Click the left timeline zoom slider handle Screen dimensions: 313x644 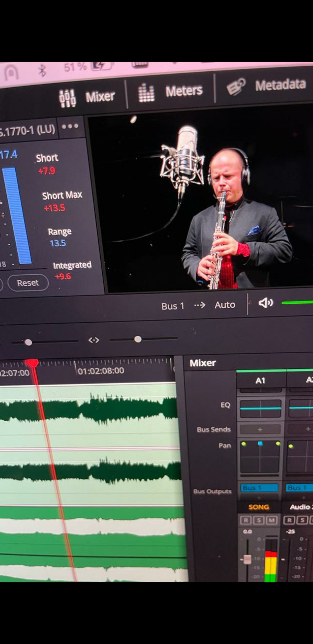[28, 343]
